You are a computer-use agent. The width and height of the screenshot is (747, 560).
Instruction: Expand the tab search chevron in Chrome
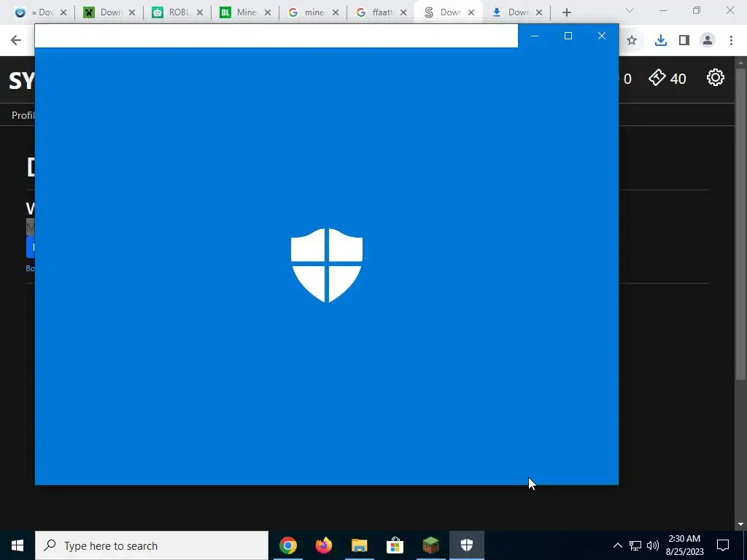[629, 10]
